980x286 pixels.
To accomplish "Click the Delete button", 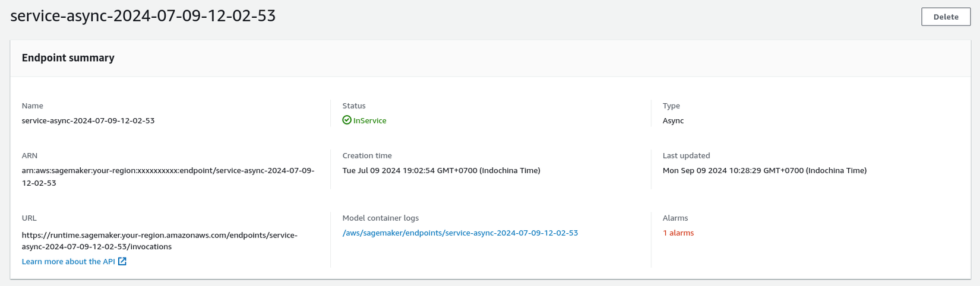I will pyautogui.click(x=946, y=17).
